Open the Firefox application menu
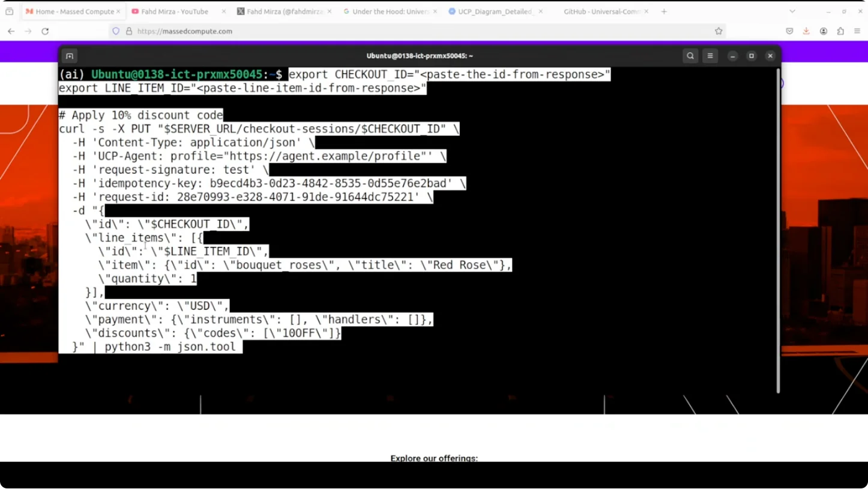 [857, 31]
